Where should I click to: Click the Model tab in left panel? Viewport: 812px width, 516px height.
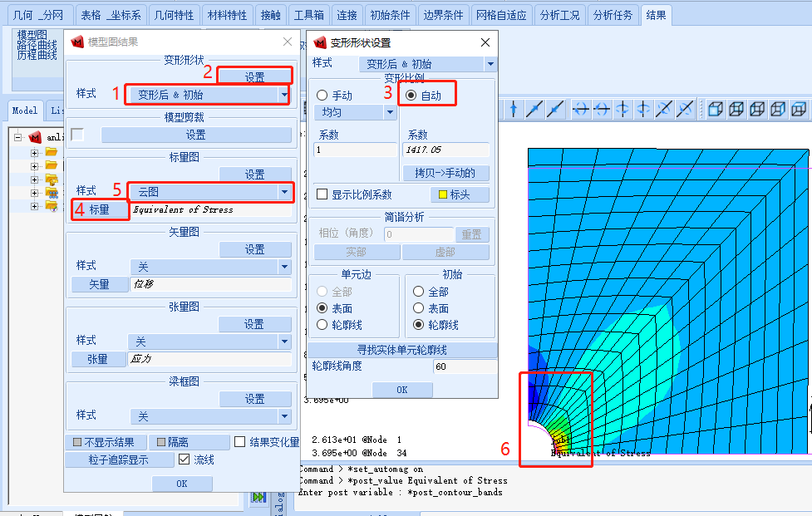24,111
